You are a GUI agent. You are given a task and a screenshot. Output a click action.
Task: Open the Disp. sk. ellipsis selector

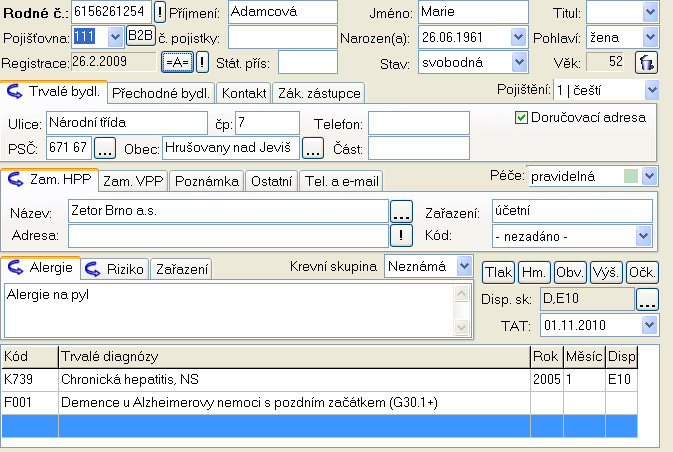click(647, 298)
